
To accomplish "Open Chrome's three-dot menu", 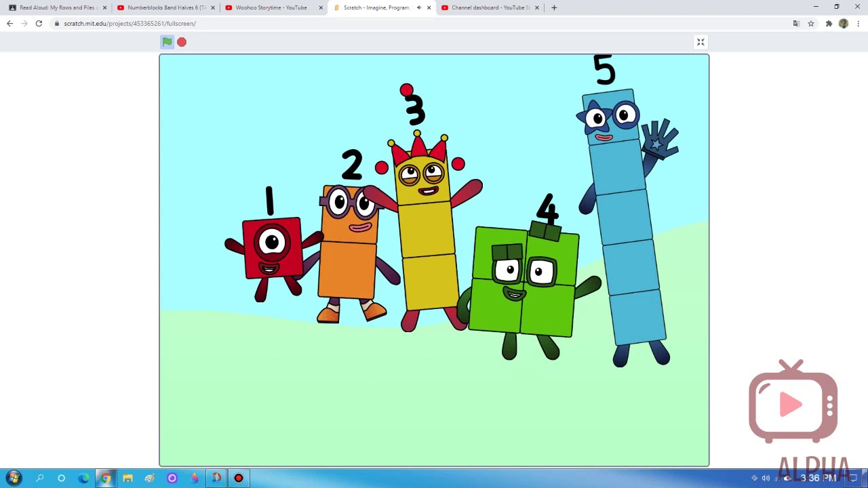I will [x=857, y=24].
